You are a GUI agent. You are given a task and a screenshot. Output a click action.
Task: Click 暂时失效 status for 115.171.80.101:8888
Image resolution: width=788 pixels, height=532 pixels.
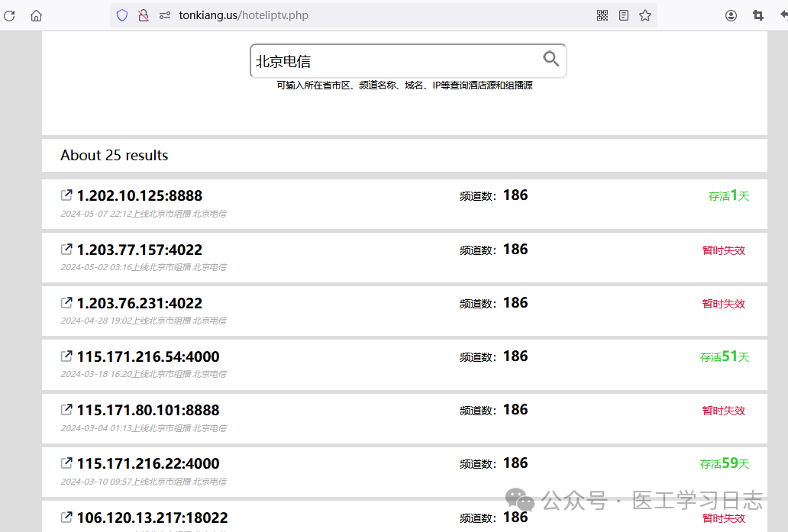724,411
